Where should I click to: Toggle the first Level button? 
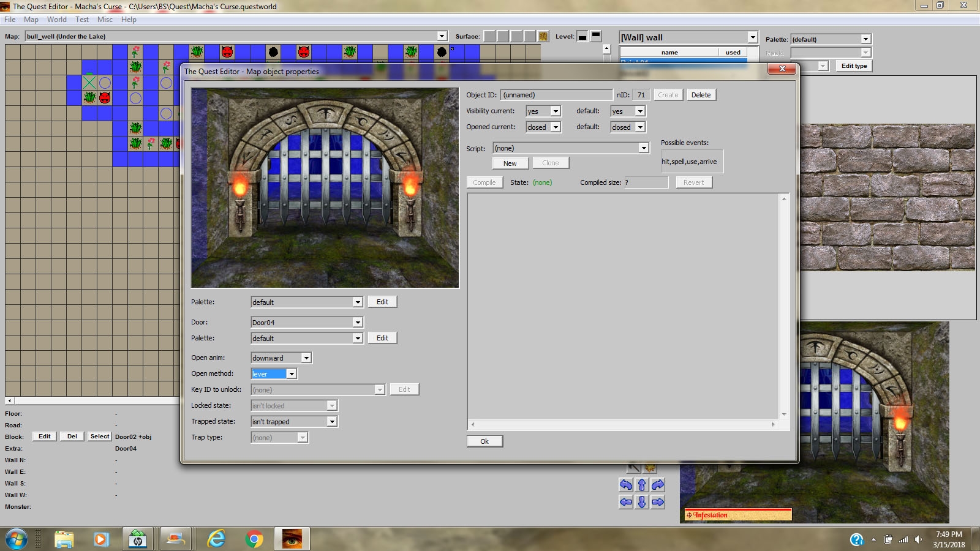click(x=582, y=36)
